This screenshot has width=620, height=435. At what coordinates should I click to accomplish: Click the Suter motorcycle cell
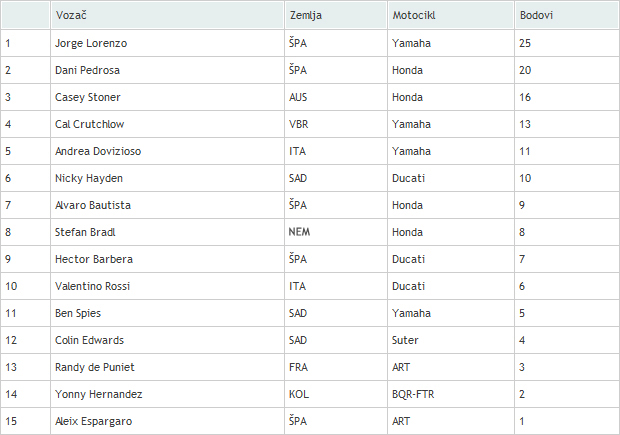(451, 340)
